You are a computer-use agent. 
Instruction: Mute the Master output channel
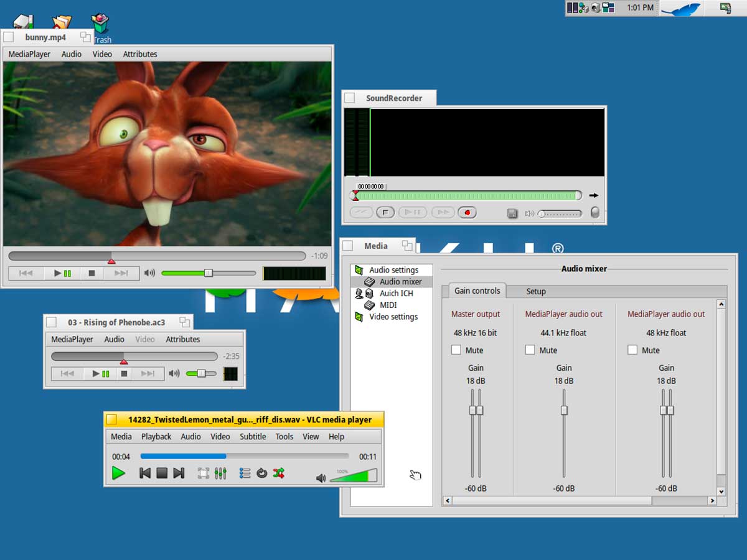pyautogui.click(x=456, y=350)
